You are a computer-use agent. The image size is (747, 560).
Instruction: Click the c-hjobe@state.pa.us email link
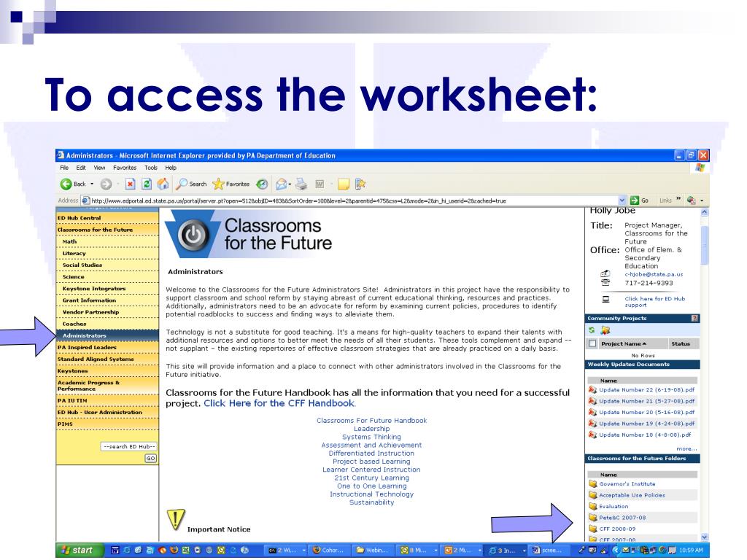(x=654, y=274)
